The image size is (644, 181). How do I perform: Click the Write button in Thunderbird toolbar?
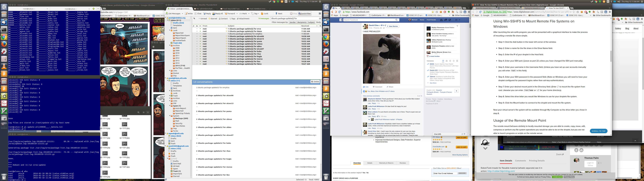click(189, 13)
